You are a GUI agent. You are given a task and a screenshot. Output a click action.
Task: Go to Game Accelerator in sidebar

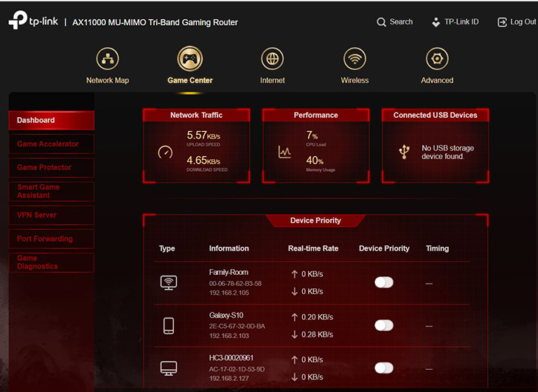click(x=52, y=144)
